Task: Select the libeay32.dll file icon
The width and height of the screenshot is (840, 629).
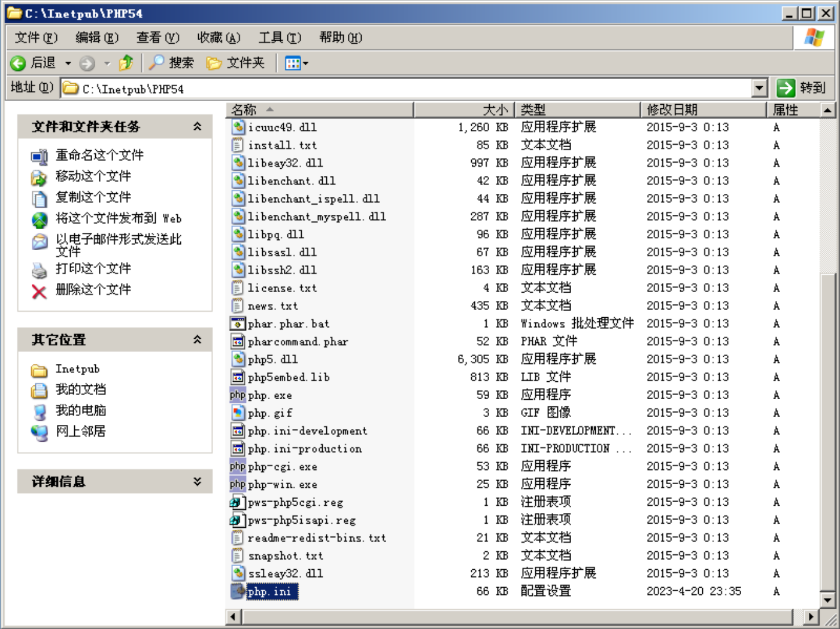Action: click(x=238, y=163)
